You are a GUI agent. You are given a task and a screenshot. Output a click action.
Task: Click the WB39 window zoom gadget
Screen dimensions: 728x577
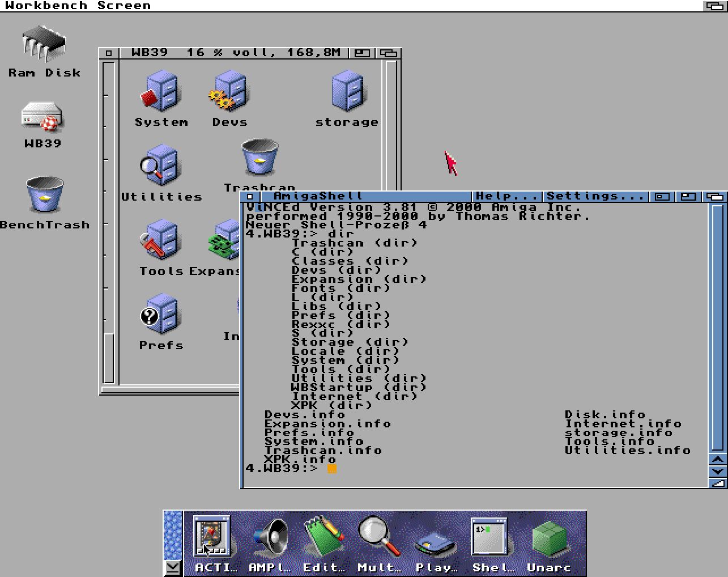[x=362, y=53]
